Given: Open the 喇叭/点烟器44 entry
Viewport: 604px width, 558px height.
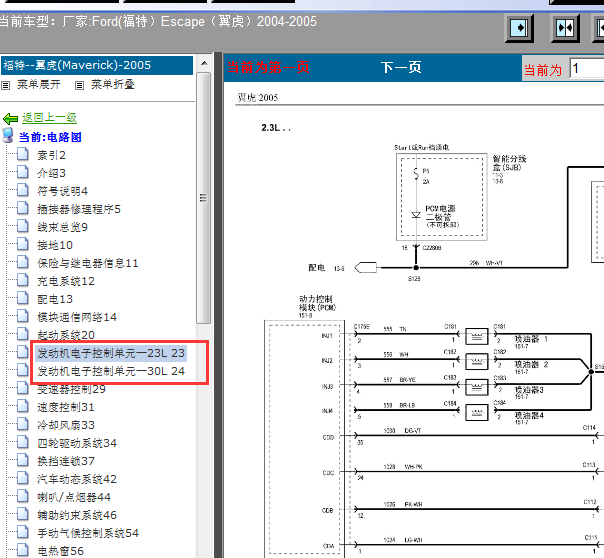Looking at the screenshot, I should tap(74, 497).
